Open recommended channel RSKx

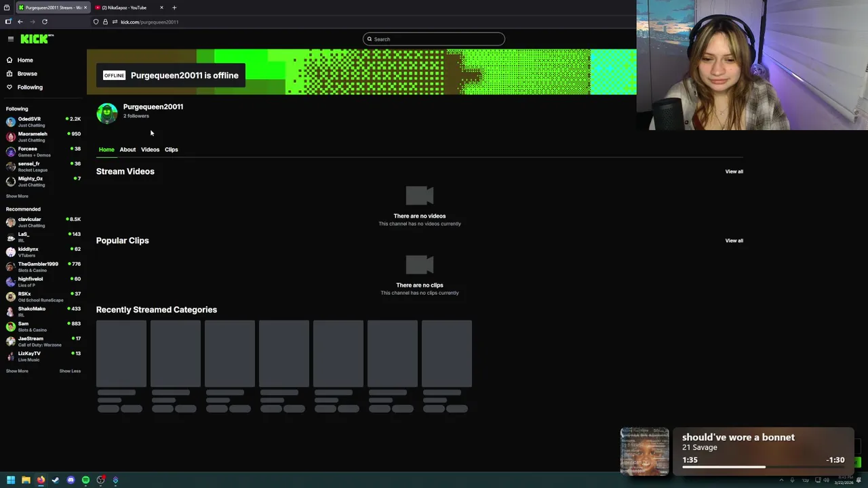click(43, 297)
